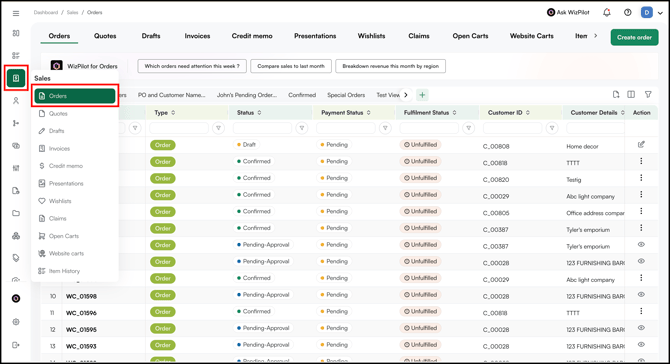Click Customer ID filter input field

click(512, 128)
